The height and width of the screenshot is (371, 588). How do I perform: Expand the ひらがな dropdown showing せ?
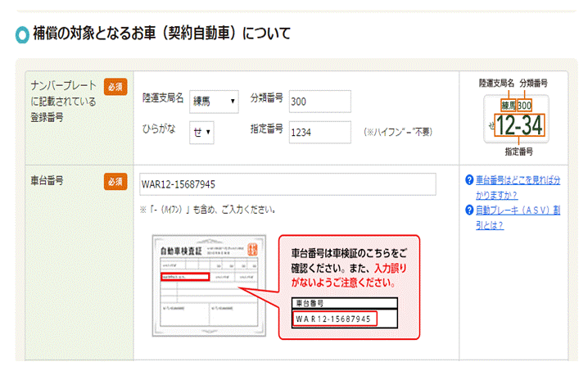[201, 132]
